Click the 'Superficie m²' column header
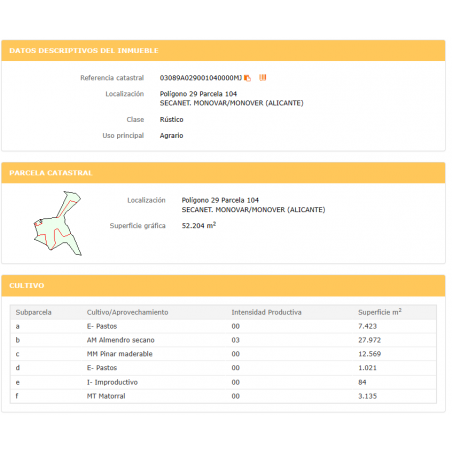The image size is (452, 452). (380, 312)
